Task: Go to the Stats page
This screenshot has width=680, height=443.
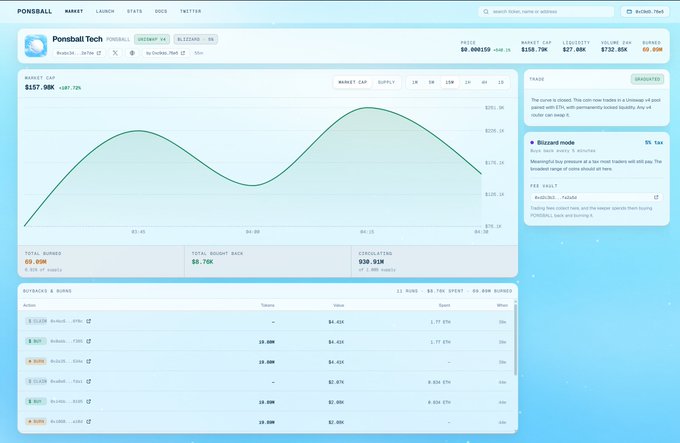Action: coord(134,11)
